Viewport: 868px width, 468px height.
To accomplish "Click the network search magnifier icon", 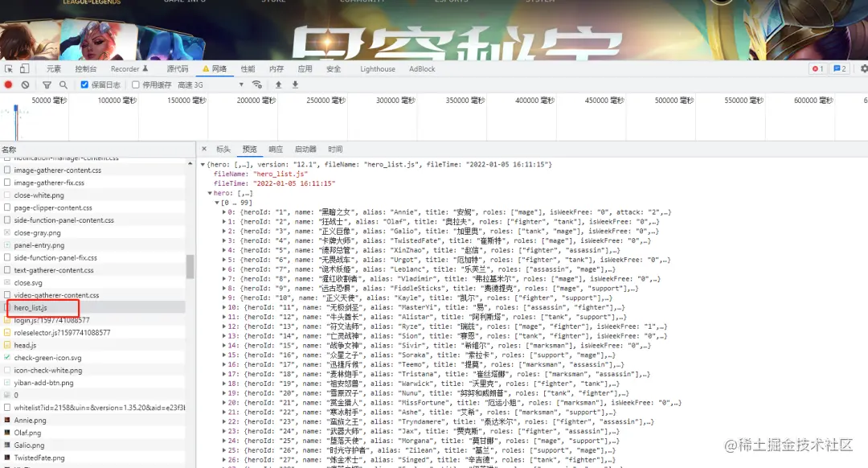I will 63,84.
